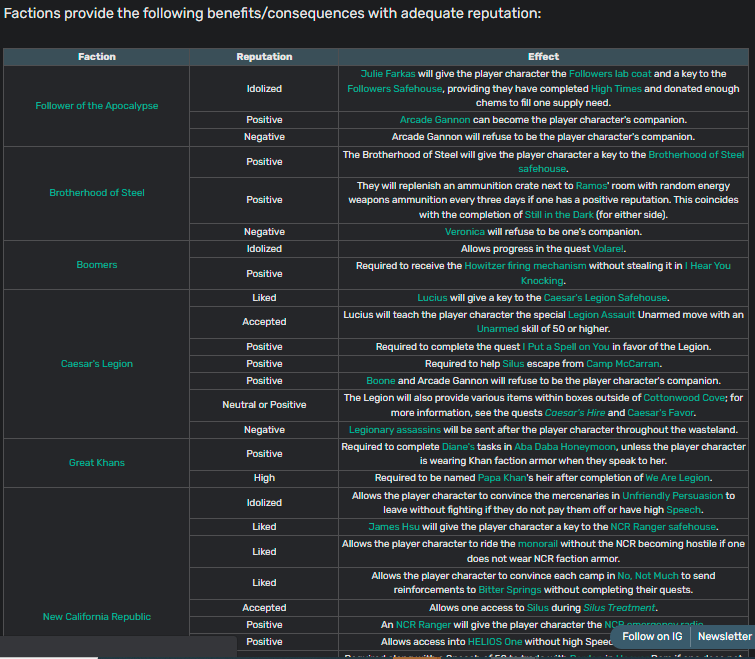
Task: Select the Liked cell beside James Hsu
Action: click(264, 527)
